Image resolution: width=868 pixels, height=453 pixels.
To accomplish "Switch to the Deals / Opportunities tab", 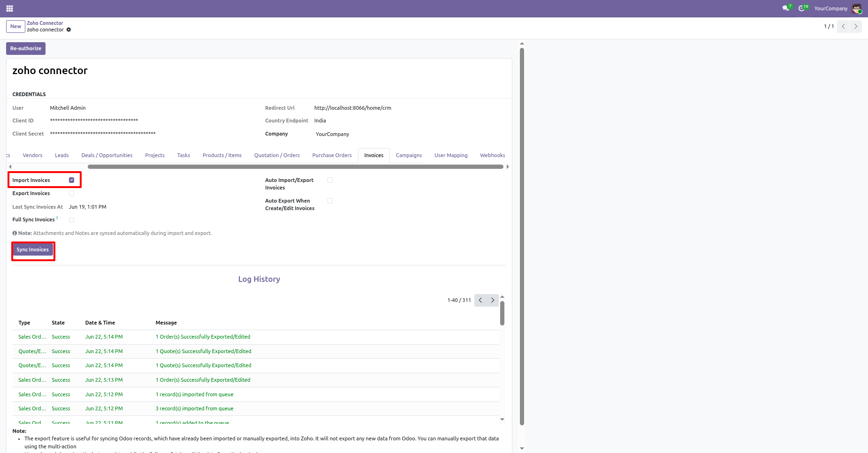I will (107, 155).
